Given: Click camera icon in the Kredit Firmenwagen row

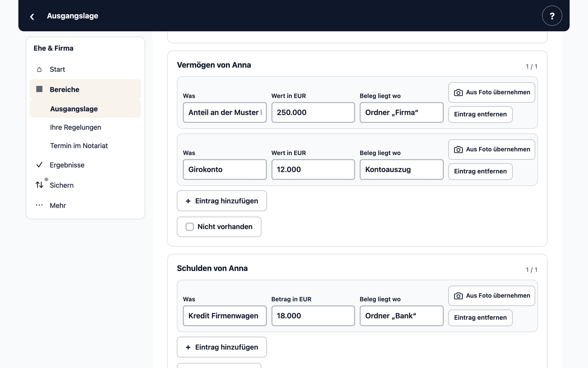Looking at the screenshot, I should pos(459,296).
